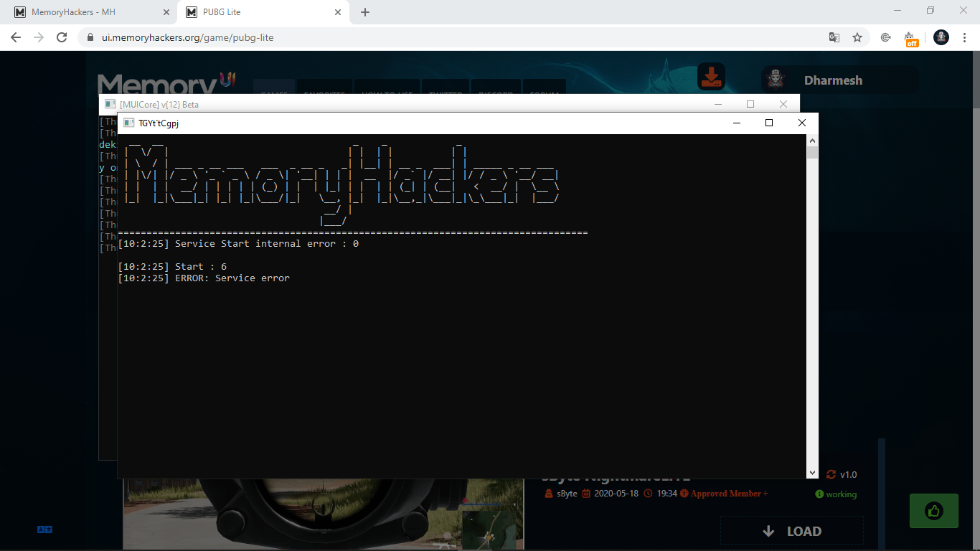
Task: Click the 'ERROR: Service error' line
Action: click(x=204, y=278)
